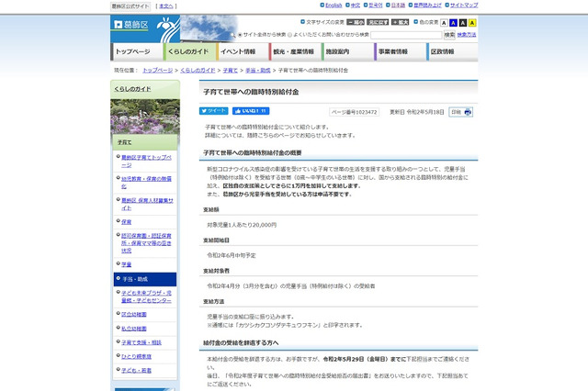Open the くらしのガイド navigation tab
Image resolution: width=588 pixels, height=391 pixels.
tap(189, 51)
